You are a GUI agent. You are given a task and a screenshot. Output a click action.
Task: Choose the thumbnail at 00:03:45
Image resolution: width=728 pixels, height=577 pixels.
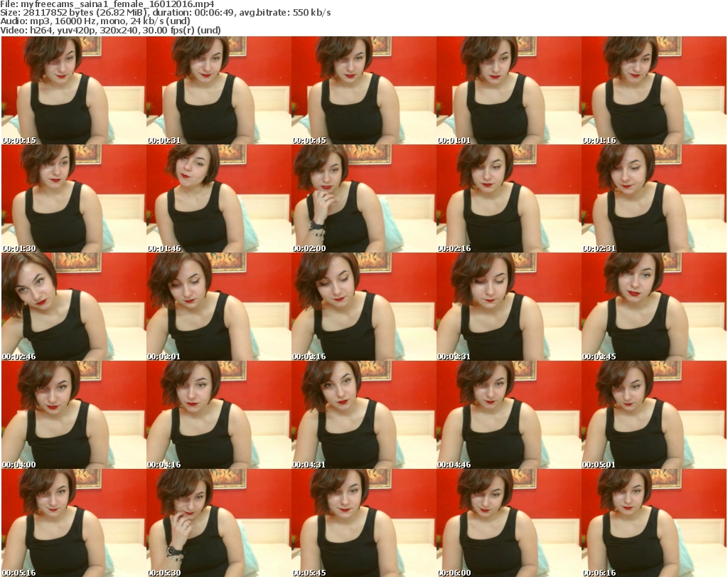coord(653,307)
